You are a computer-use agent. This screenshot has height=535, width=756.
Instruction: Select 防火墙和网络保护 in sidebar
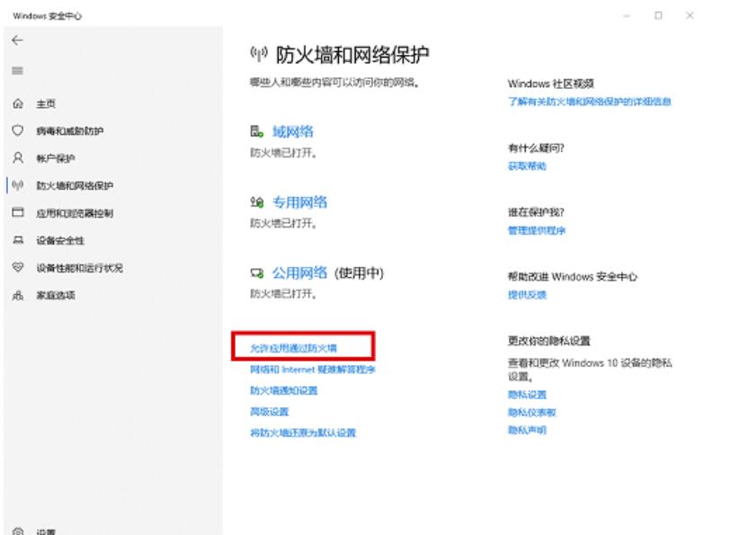pos(75,186)
